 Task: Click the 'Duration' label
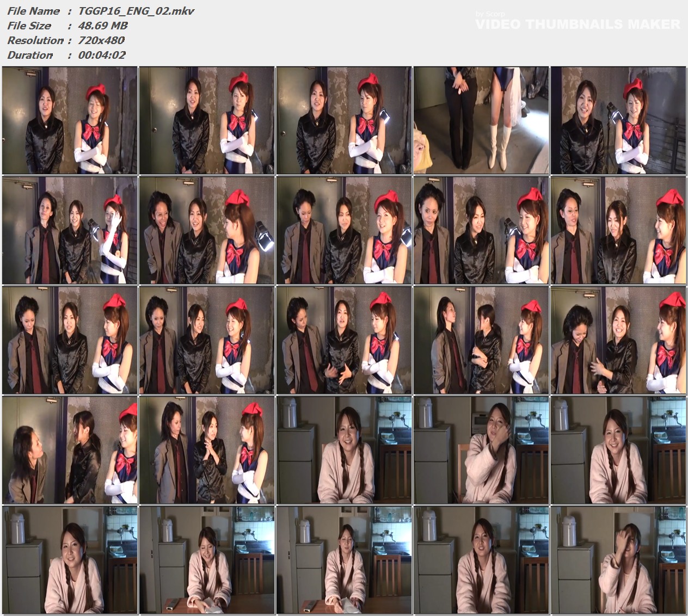pyautogui.click(x=30, y=55)
